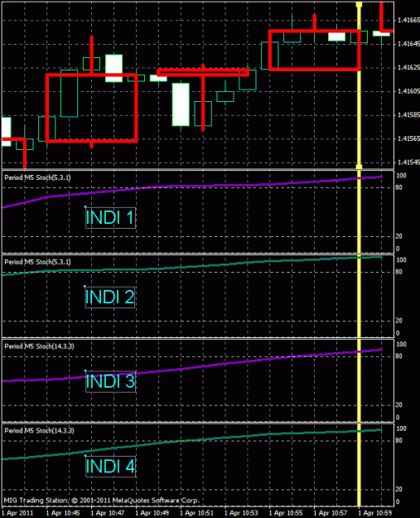Click price level 1.41665 on the scale

[408, 20]
